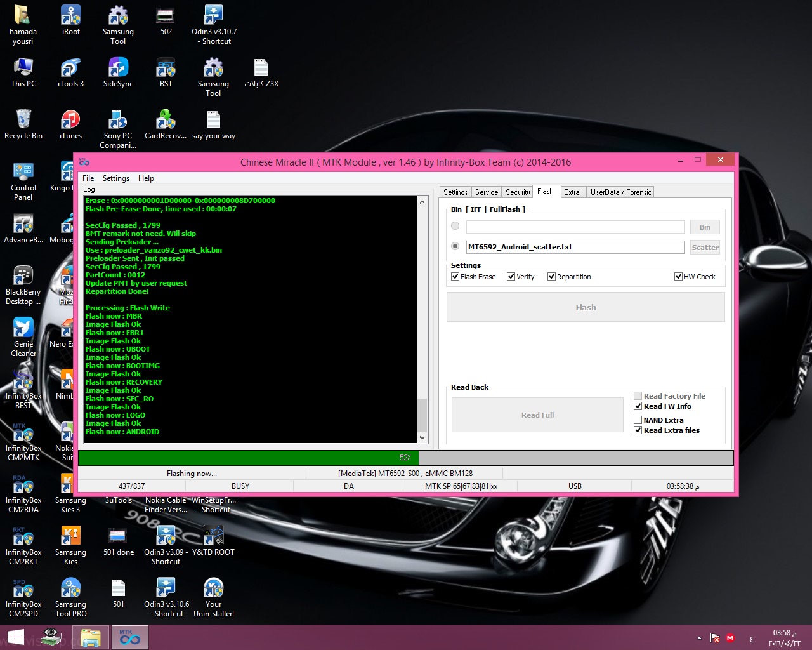
Task: Select Chinese Miracle MTK taskbar button
Action: (x=130, y=637)
